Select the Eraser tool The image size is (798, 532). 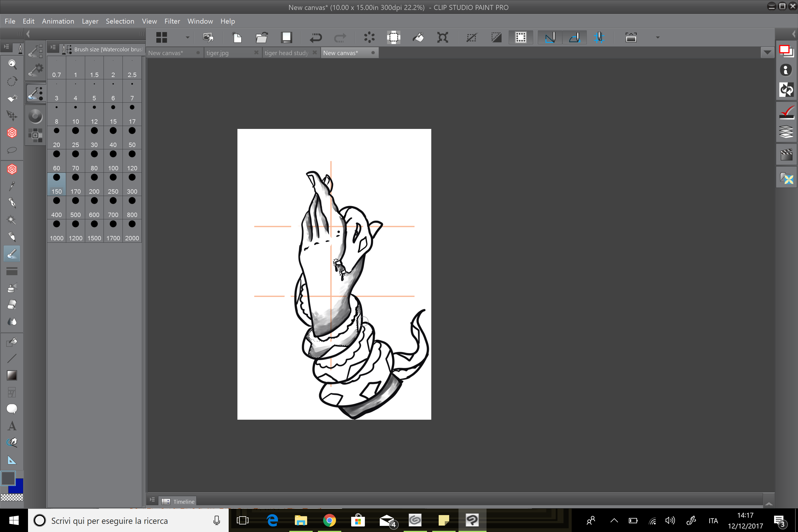12,304
